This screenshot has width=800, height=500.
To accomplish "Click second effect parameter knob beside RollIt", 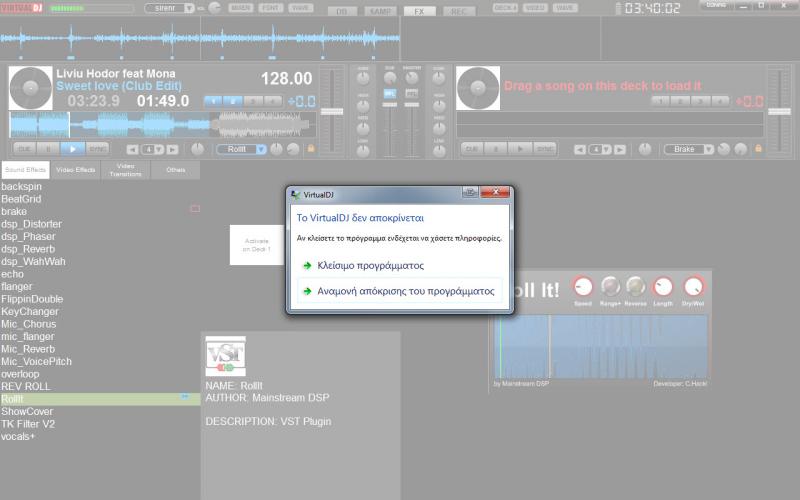I will click(293, 149).
